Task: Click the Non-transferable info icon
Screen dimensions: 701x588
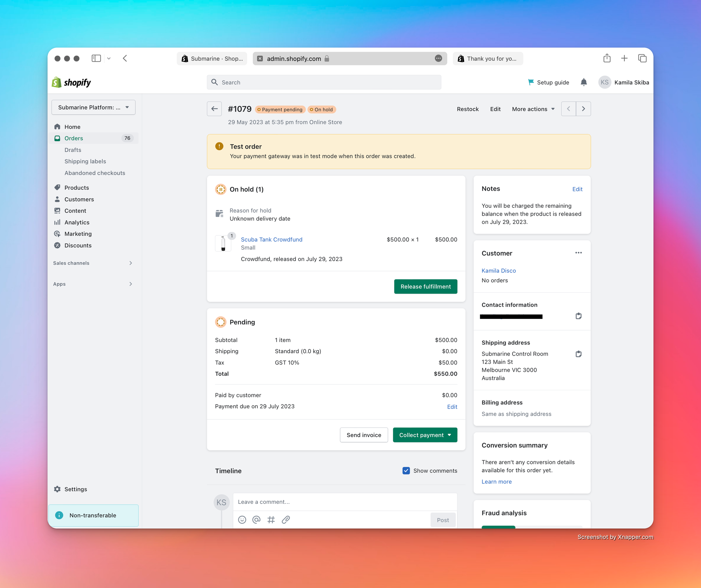Action: pos(59,515)
